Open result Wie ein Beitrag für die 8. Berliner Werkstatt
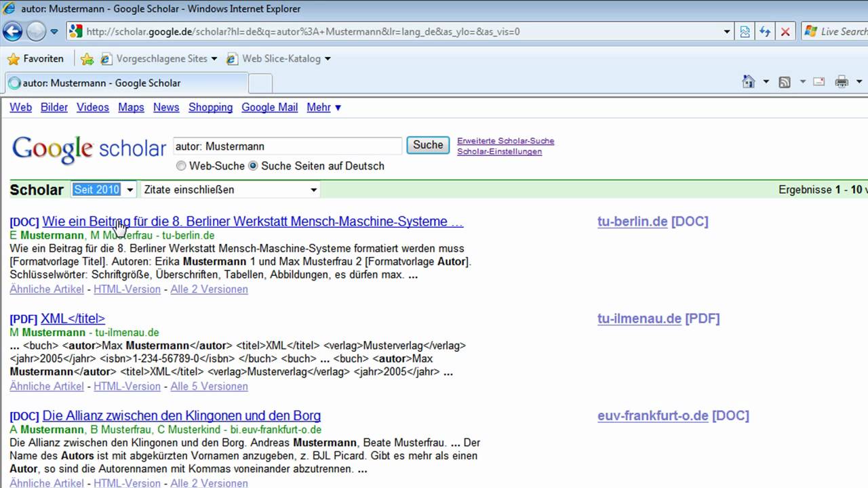Image resolution: width=868 pixels, height=488 pixels. [252, 222]
